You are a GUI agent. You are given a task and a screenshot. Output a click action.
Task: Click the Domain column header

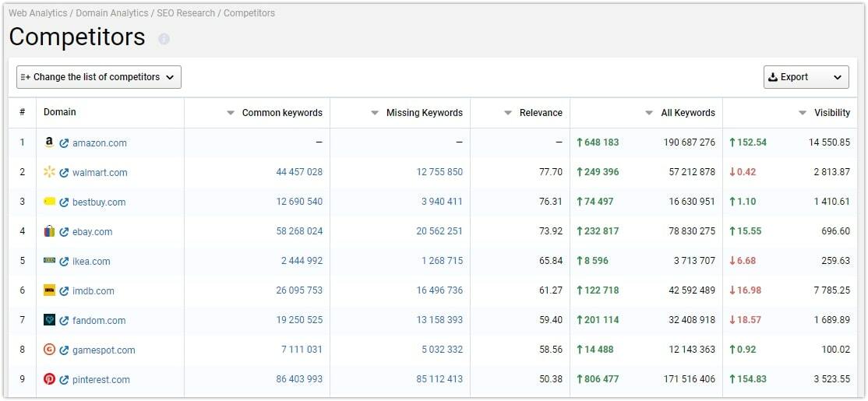click(60, 112)
